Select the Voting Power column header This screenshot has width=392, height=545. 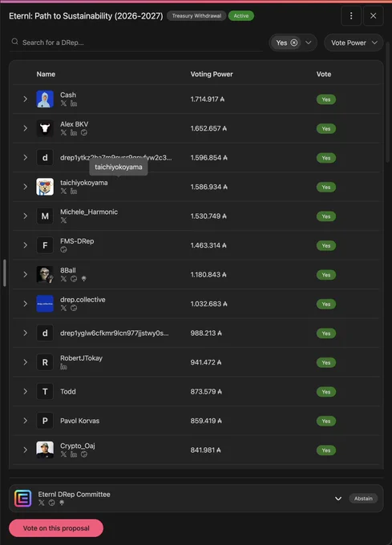pyautogui.click(x=212, y=74)
